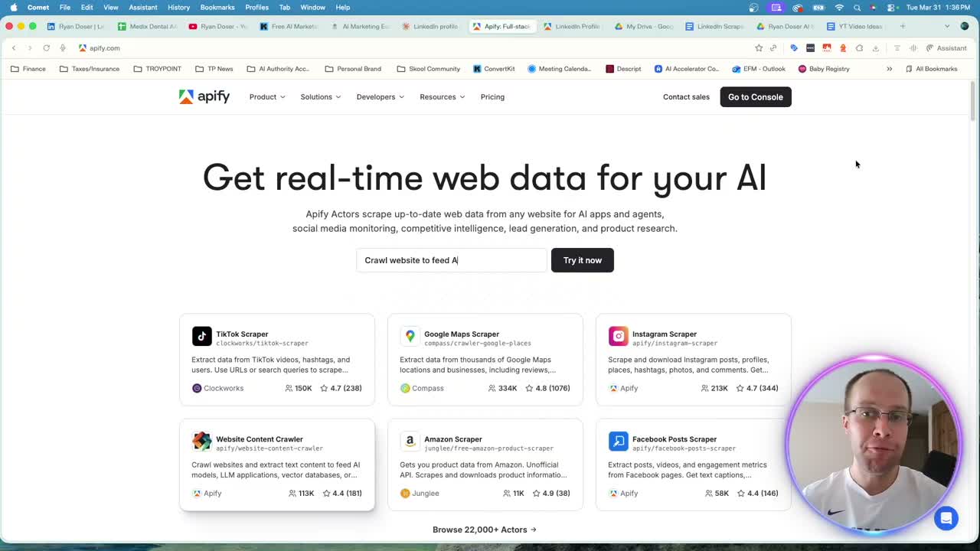Screen dimensions: 980x551
Task: Switch to the Medix Dental tab
Action: [149, 26]
